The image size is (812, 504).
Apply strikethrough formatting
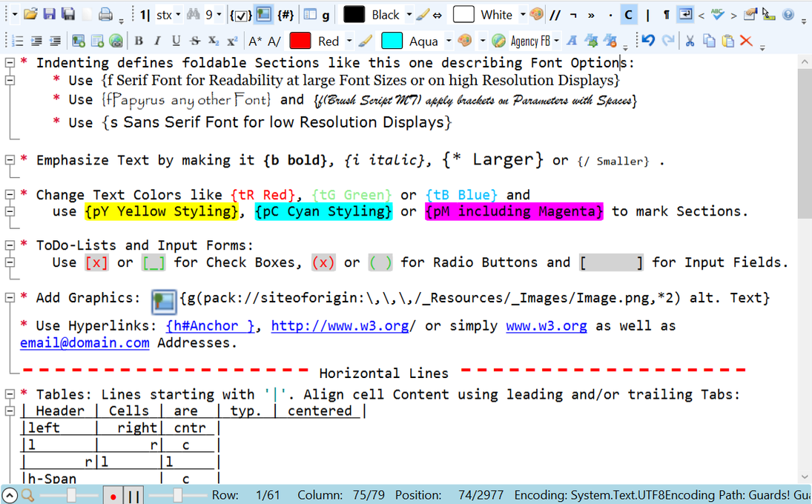pyautogui.click(x=195, y=41)
